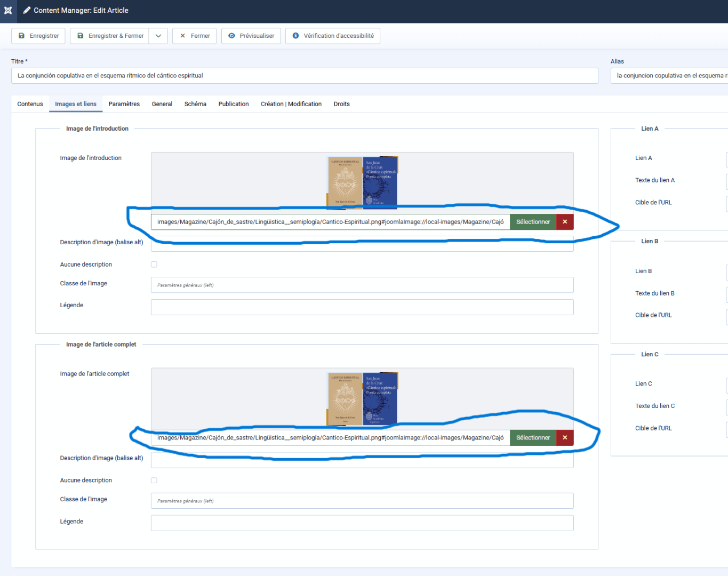Switch to the Schéma tab
This screenshot has width=728, height=576.
pyautogui.click(x=195, y=104)
